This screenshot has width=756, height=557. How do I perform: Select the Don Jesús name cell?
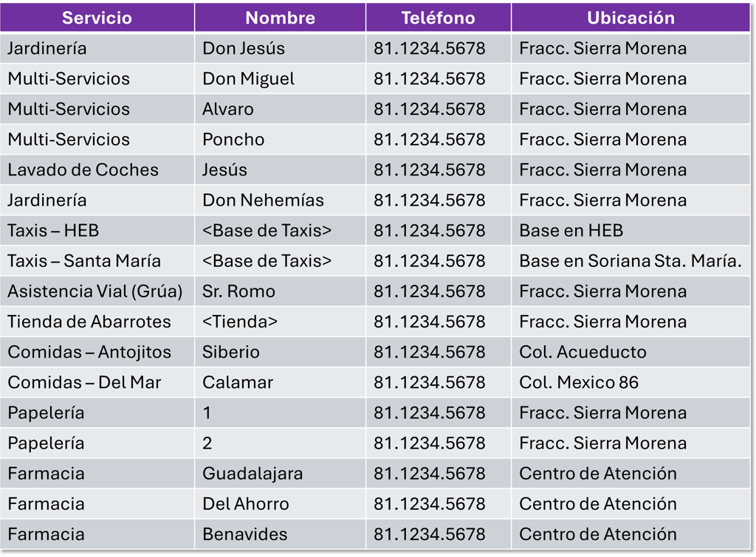[x=280, y=48]
